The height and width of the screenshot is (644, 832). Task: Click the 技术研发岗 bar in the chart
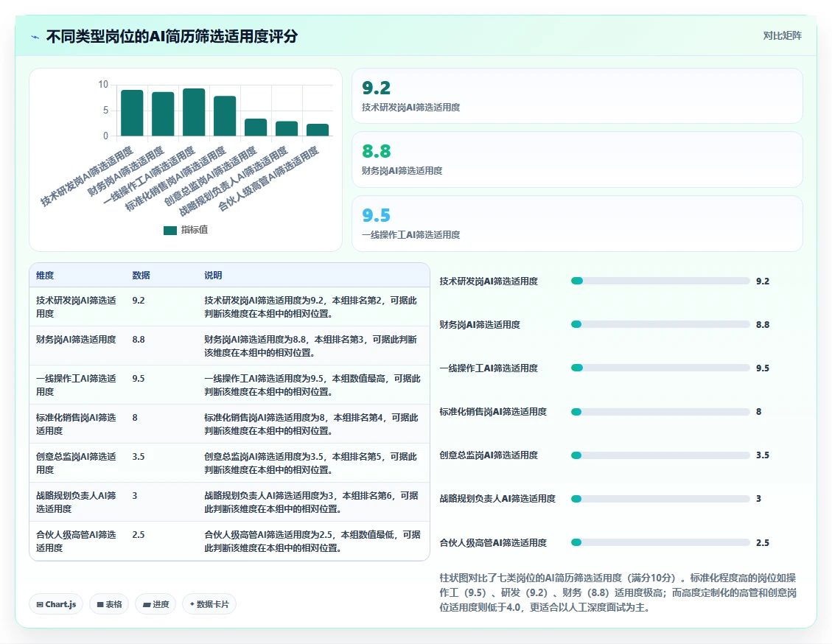[x=132, y=113]
